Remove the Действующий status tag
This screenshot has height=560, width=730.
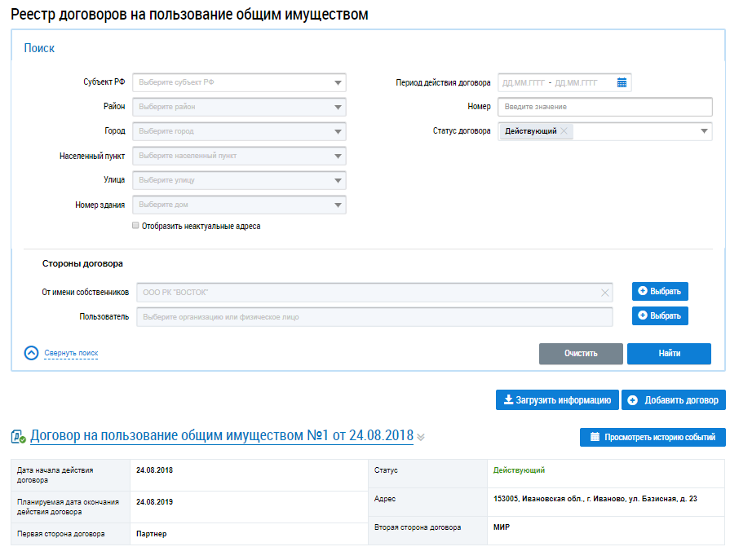(x=564, y=131)
